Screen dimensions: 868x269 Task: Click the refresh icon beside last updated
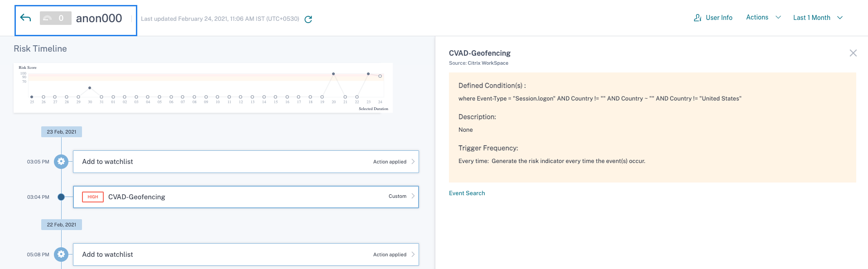coord(309,19)
